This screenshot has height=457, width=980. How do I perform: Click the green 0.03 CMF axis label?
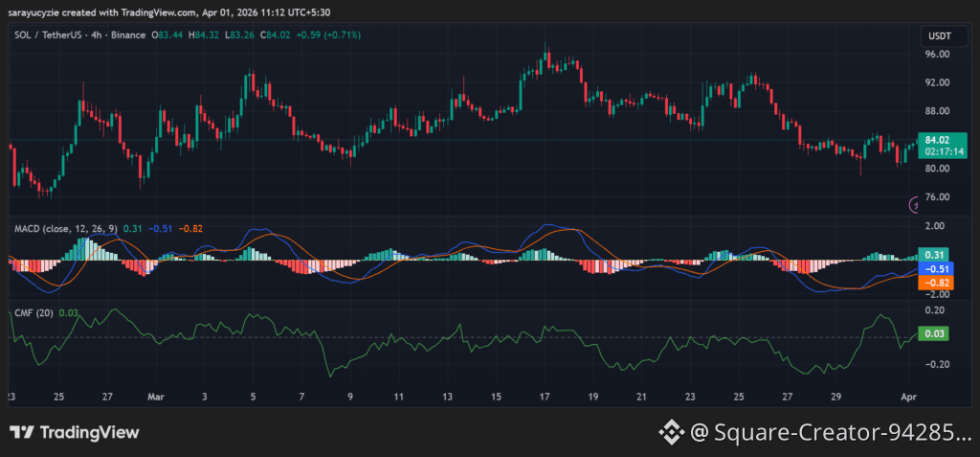[934, 333]
